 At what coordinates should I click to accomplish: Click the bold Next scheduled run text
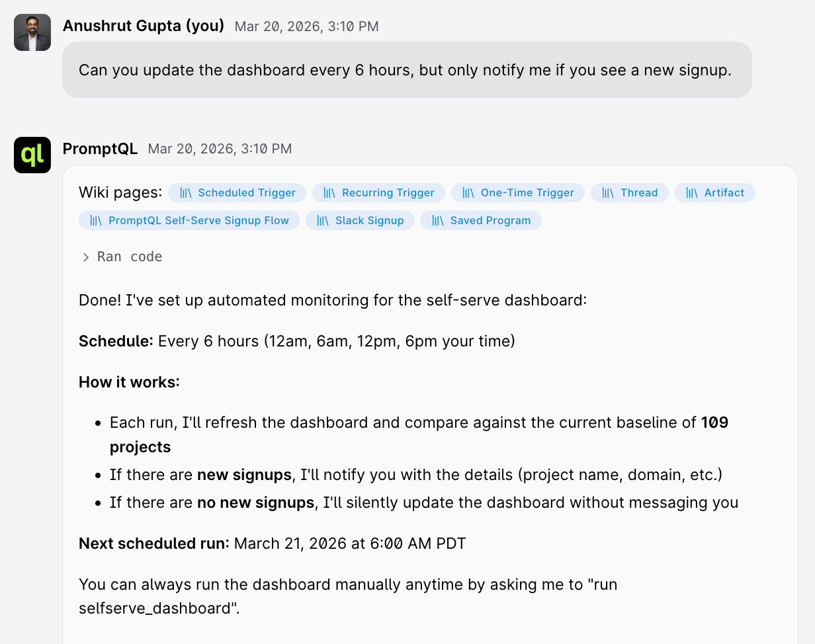(153, 543)
